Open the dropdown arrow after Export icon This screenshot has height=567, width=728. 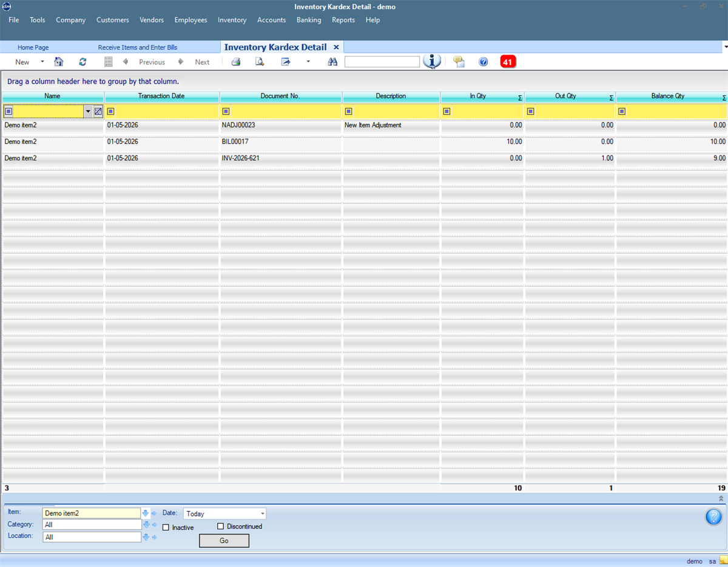[x=308, y=62]
